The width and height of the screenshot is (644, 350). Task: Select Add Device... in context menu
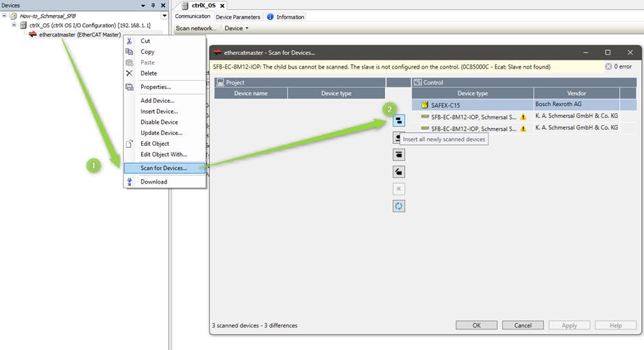pos(157,101)
